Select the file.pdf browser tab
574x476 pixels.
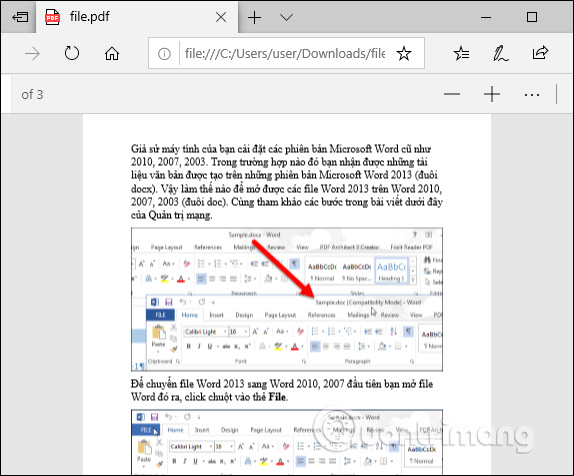pos(137,17)
